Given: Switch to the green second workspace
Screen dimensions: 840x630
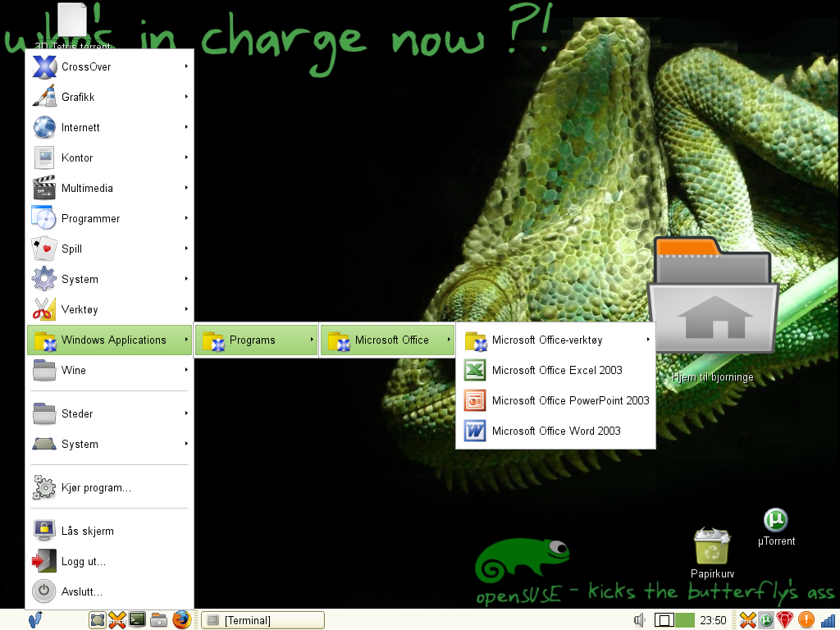Looking at the screenshot, I should click(x=685, y=620).
